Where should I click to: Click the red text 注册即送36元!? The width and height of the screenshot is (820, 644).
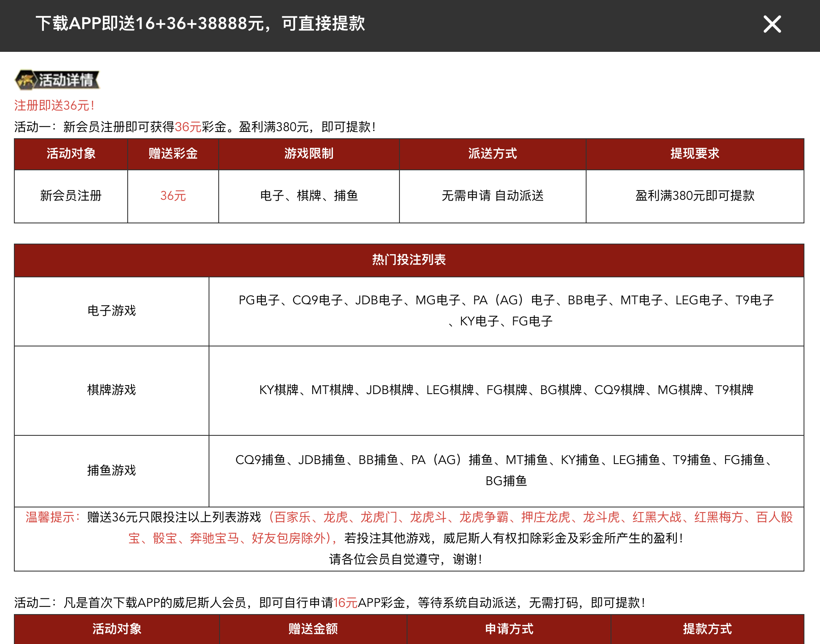(x=54, y=105)
